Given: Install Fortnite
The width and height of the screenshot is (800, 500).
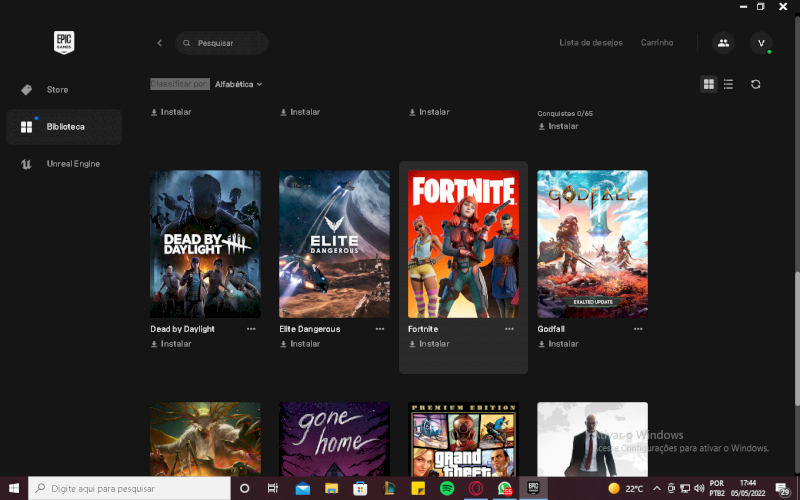Looking at the screenshot, I should point(430,344).
